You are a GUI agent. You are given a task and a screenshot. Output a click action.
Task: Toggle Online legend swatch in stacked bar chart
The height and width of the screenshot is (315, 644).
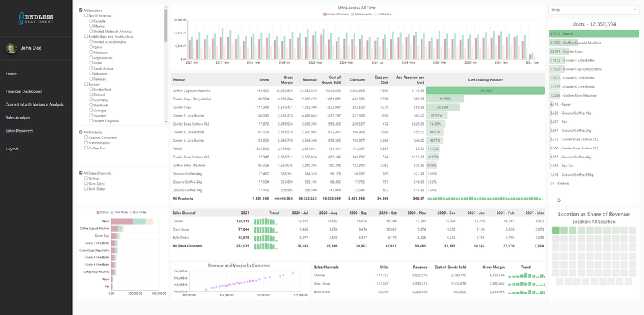(x=98, y=213)
